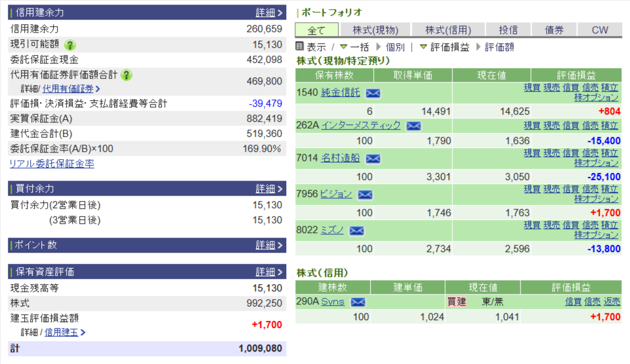This screenshot has height=364, width=630.
Task: Open the mail alert icon for インターメスティック
Action: (413, 126)
